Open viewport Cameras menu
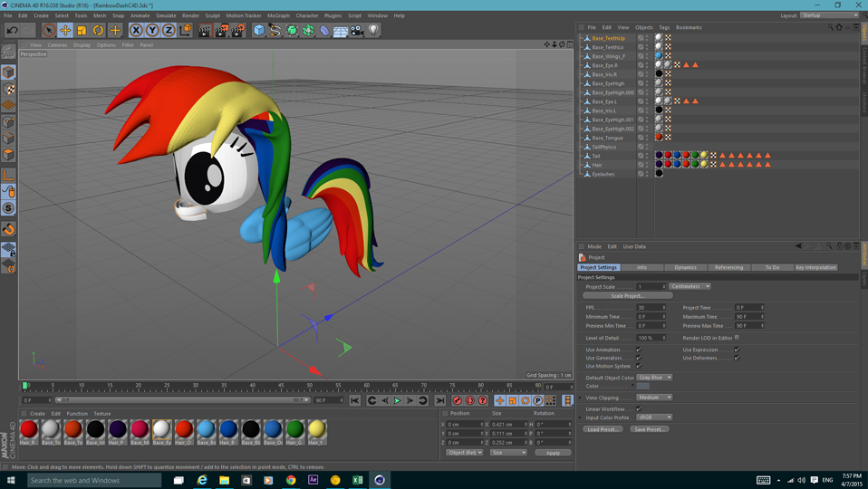The height and width of the screenshot is (489, 868). pos(57,45)
